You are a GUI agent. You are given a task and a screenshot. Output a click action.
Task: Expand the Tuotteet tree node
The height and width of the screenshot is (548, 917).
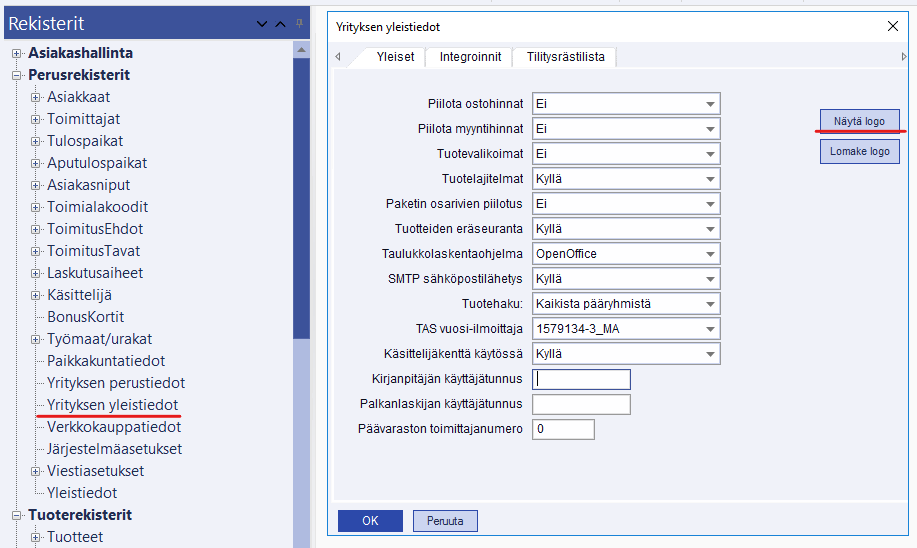pos(36,537)
